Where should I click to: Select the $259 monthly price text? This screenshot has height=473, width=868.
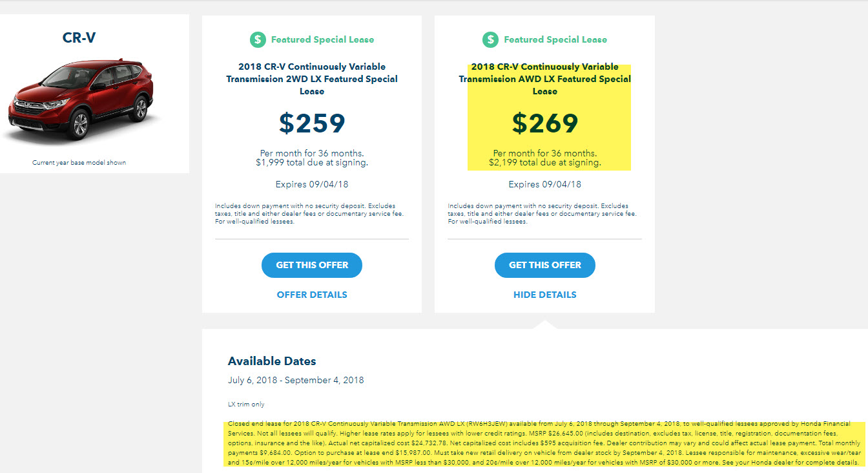312,123
